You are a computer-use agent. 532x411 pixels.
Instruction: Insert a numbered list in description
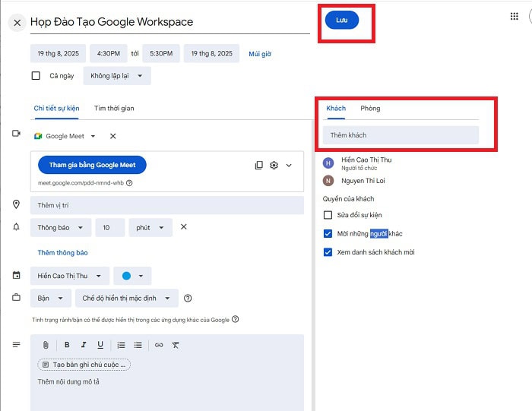click(x=121, y=345)
